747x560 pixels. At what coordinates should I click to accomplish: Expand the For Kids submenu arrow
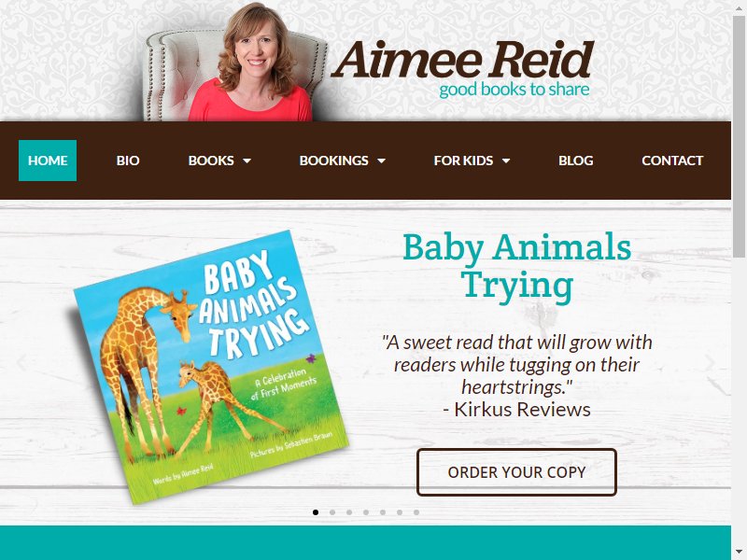pos(506,161)
